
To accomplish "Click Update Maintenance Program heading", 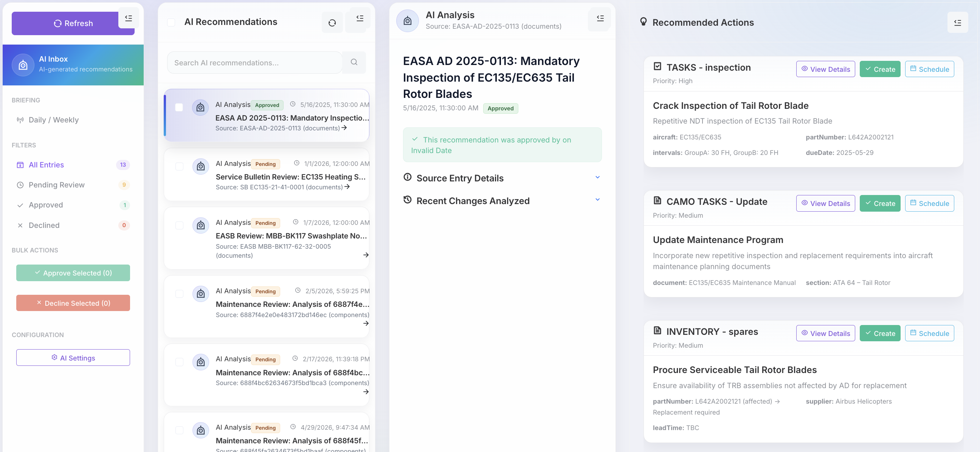I will [x=718, y=240].
